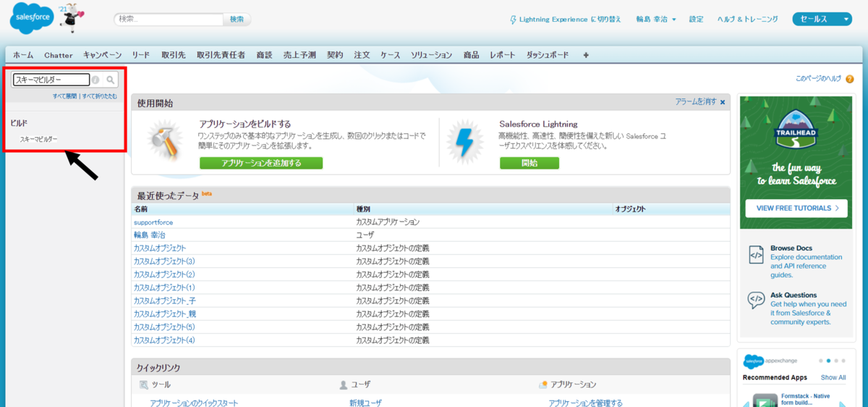Click the 新規ユーザ quick link
This screenshot has height=407, width=868.
tap(365, 403)
